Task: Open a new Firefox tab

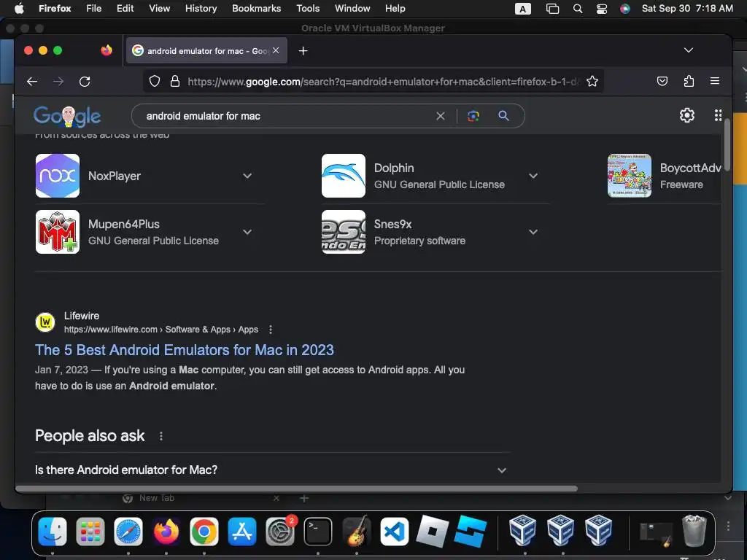Action: point(303,50)
